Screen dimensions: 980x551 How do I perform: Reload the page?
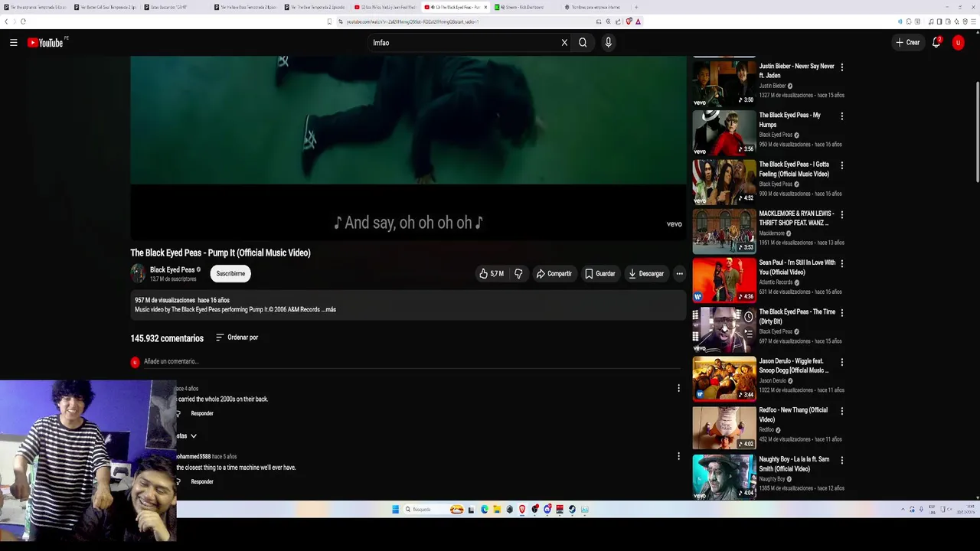23,21
